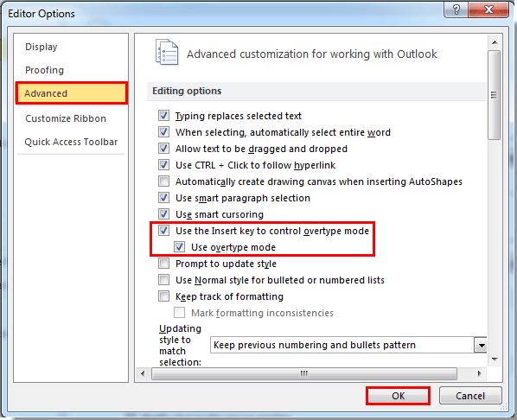Open Updating style to match selection dropdown
517x420 pixels.
pyautogui.click(x=482, y=345)
